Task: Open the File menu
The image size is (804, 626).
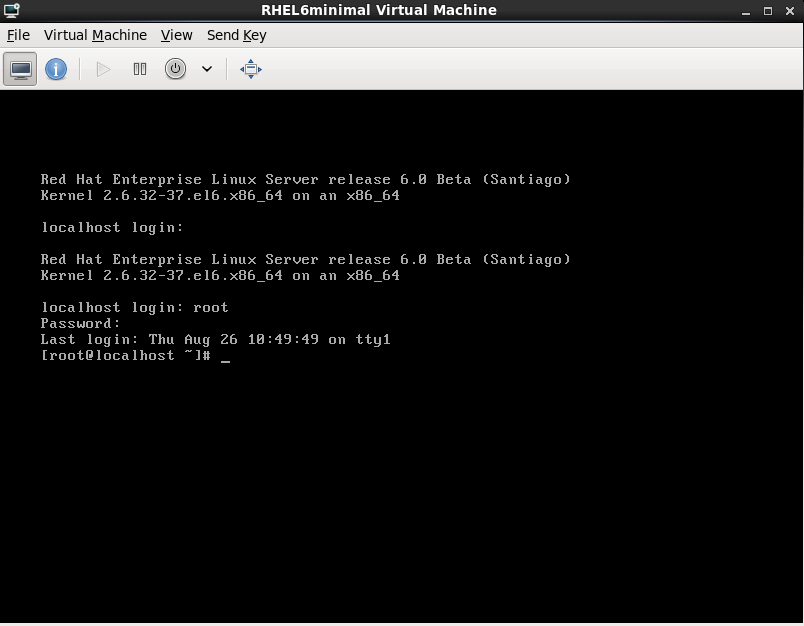Action: (x=18, y=35)
